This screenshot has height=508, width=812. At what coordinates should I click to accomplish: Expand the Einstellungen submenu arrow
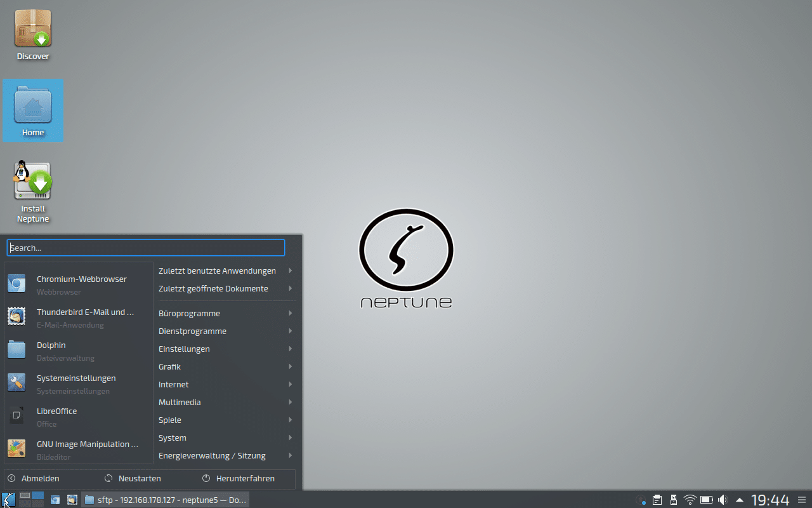pos(290,349)
